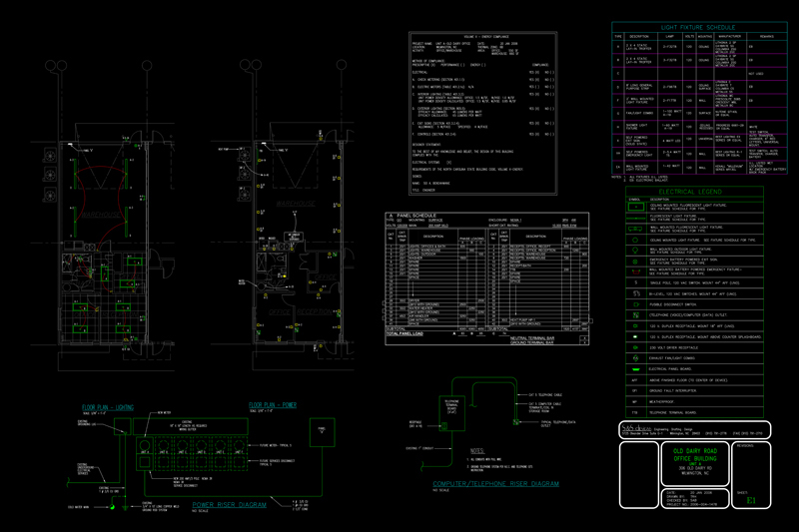Select the Floor Plan - Lighting label
Image resolution: width=799 pixels, height=532 pixels.
[110, 408]
